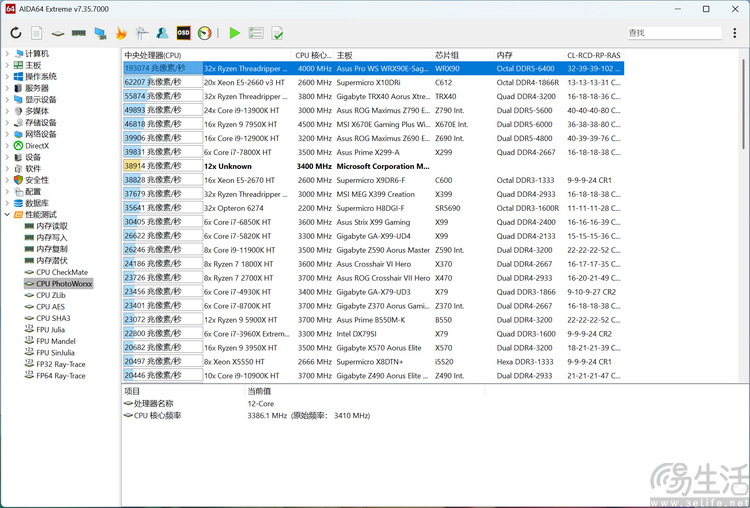Select the 16x Ryzen 9 7950X HT row
Image resolution: width=750 pixels, height=508 pixels.
tap(373, 124)
